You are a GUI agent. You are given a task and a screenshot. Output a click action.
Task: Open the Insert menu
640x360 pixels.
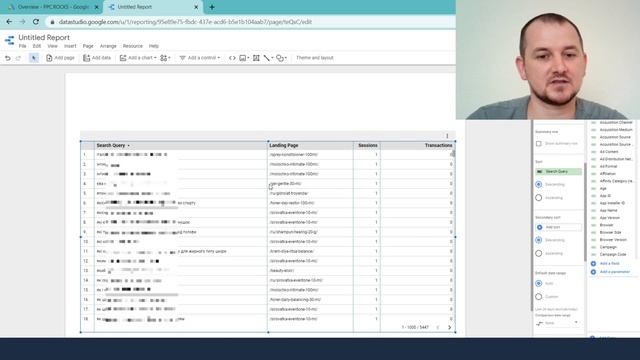[x=70, y=46]
